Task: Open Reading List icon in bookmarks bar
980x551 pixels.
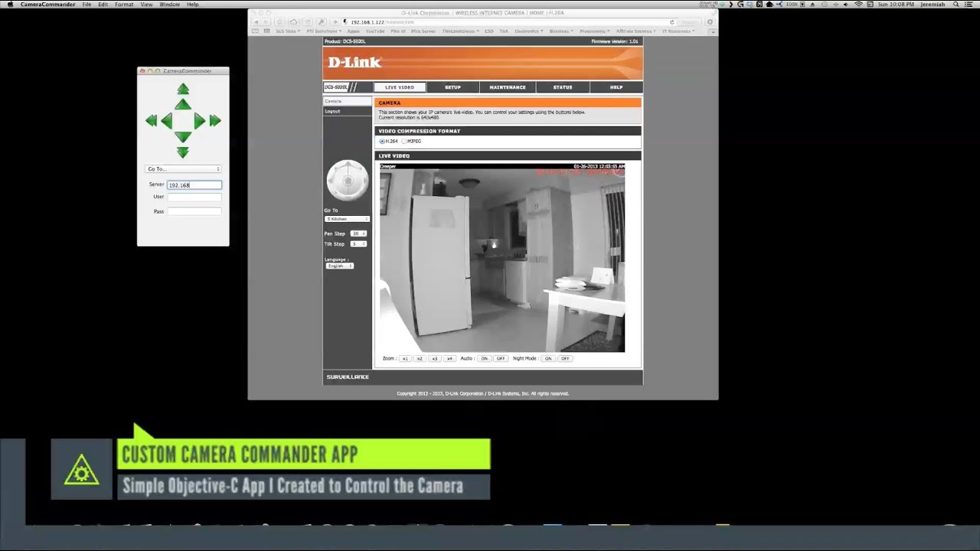Action: [256, 31]
